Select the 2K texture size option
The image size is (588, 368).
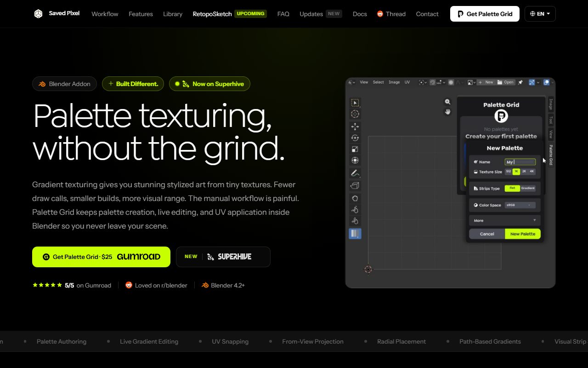[524, 172]
